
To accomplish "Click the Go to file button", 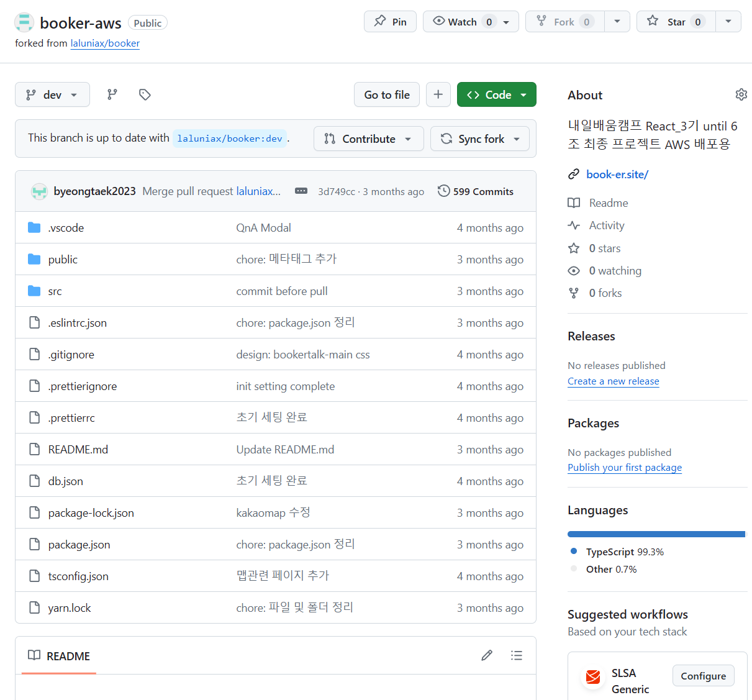I will pyautogui.click(x=387, y=94).
